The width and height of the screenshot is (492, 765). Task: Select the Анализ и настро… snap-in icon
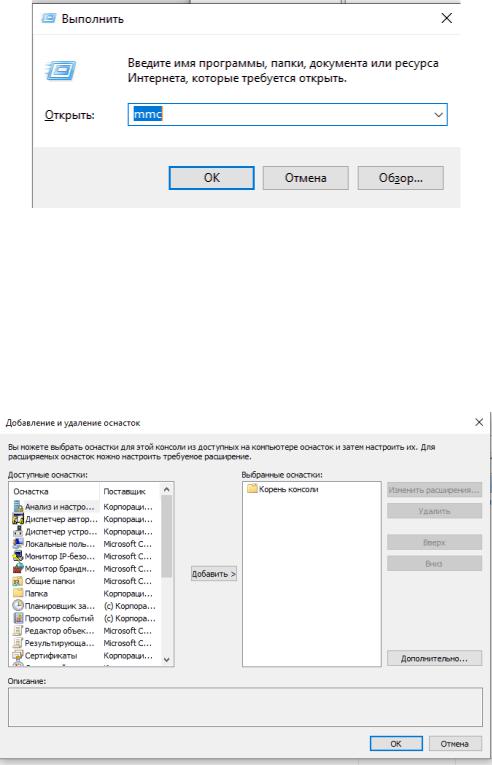18,507
